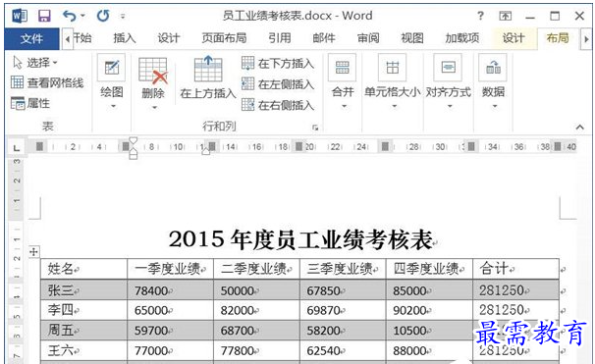Click the 张三 name cell
595x364 pixels.
tap(83, 290)
